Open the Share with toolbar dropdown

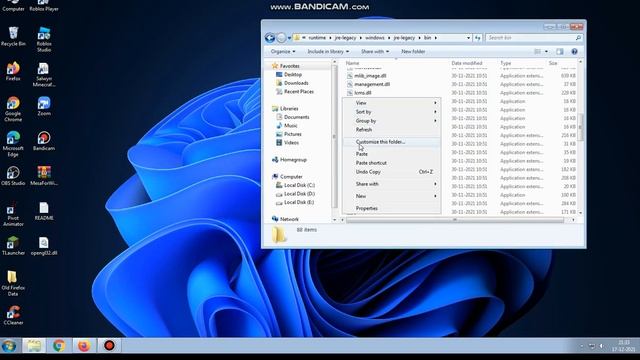click(375, 52)
